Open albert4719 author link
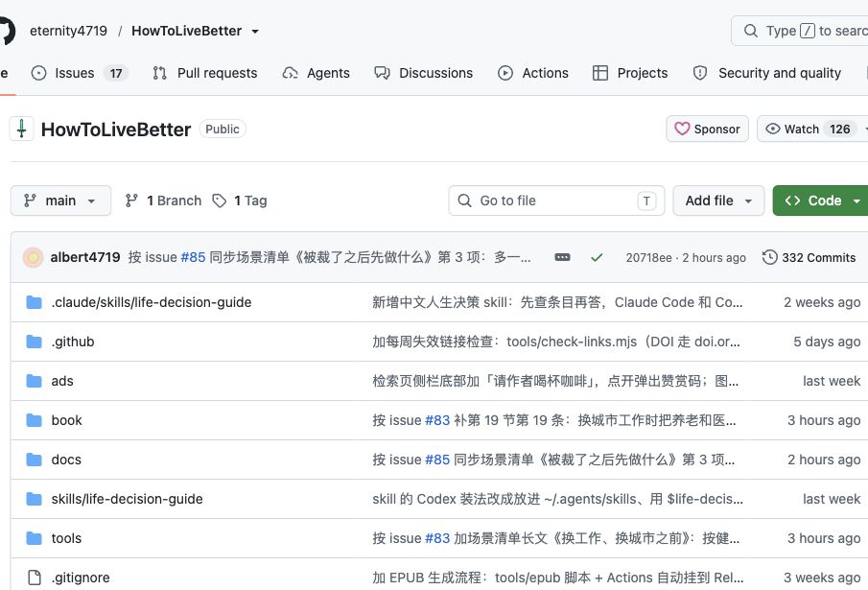Viewport: 868px width, 590px height. (85, 257)
